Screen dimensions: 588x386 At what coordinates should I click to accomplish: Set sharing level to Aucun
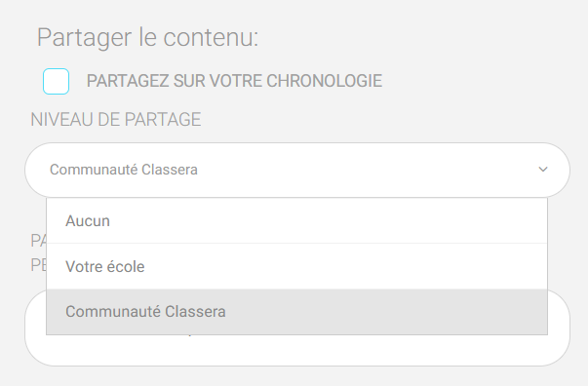click(296, 220)
